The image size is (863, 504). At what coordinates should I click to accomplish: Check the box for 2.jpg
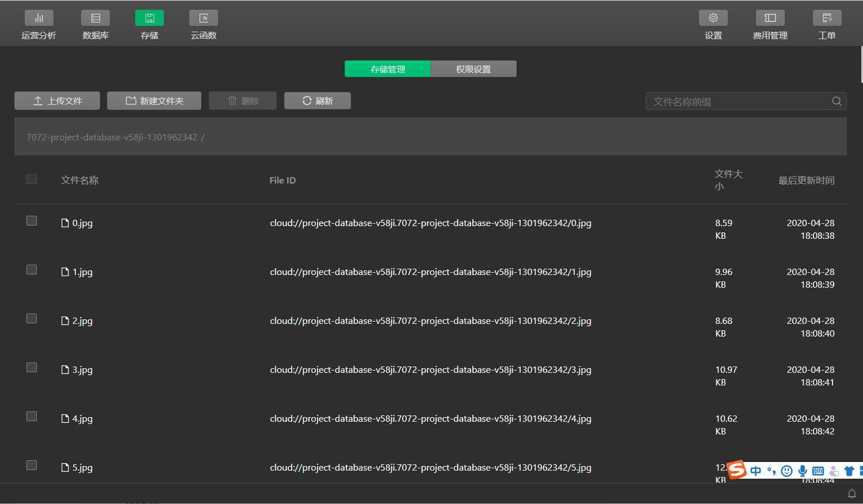click(x=32, y=319)
